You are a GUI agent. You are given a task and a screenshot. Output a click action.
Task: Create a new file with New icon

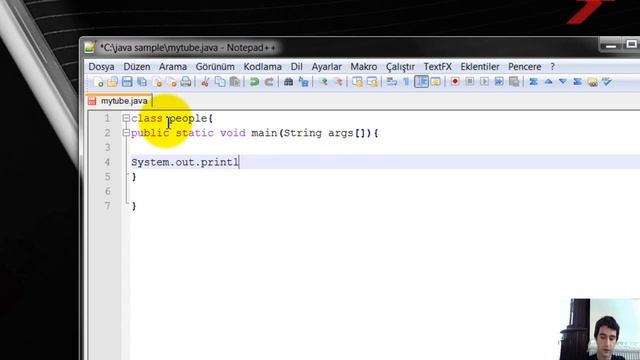[x=98, y=82]
